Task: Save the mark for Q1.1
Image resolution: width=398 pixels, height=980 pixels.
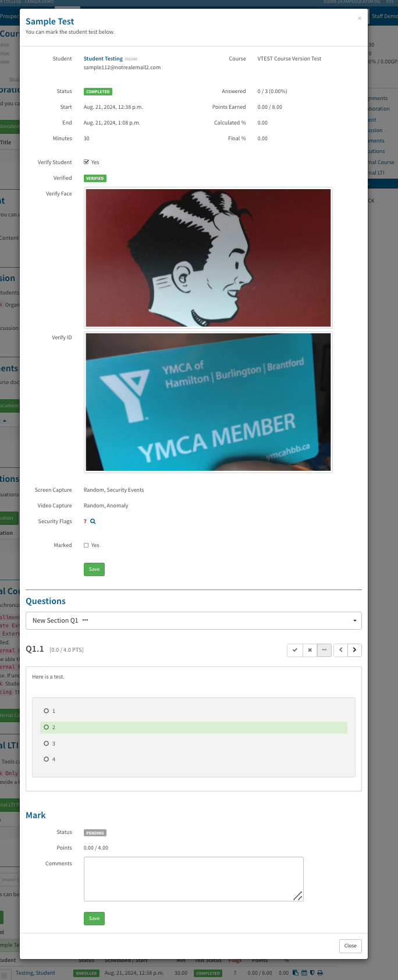Action: coord(94,918)
